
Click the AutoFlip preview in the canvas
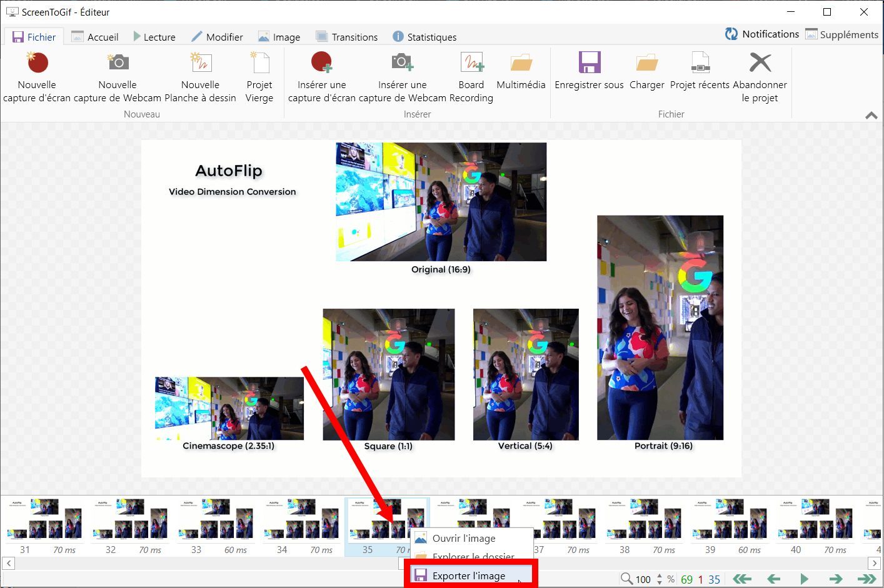tap(441, 309)
